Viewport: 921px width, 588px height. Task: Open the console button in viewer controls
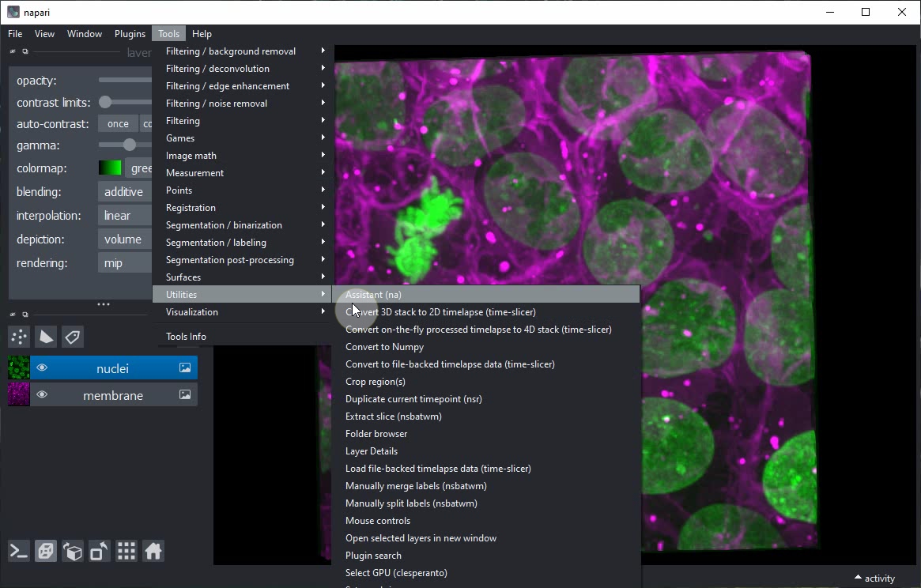19,551
